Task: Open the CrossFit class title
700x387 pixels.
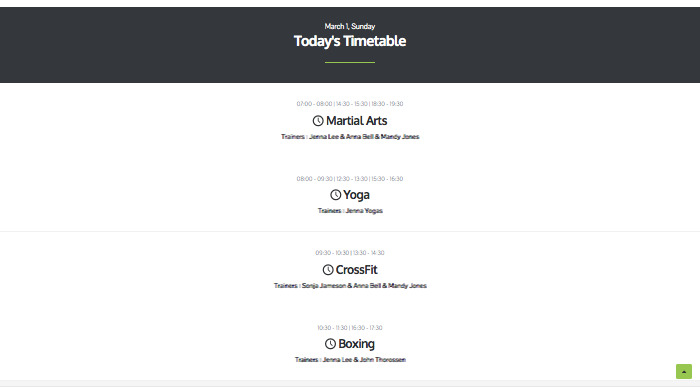Action: [356, 270]
